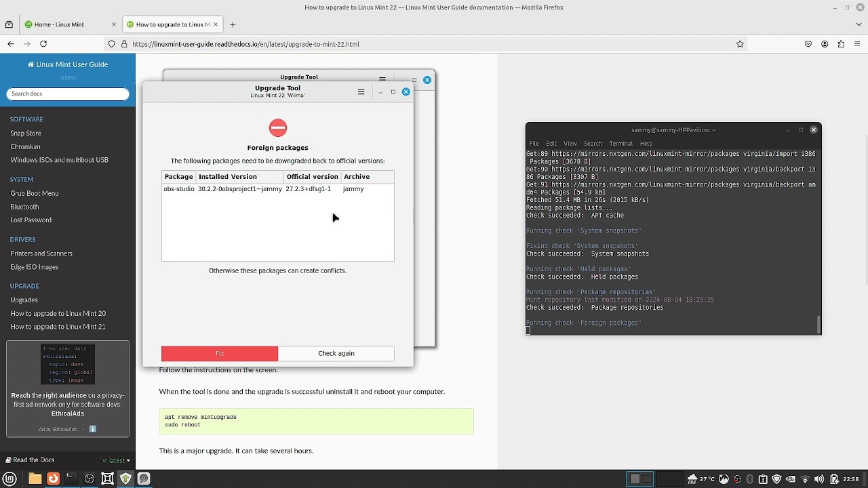Open the volume control in the tray

tap(819, 479)
